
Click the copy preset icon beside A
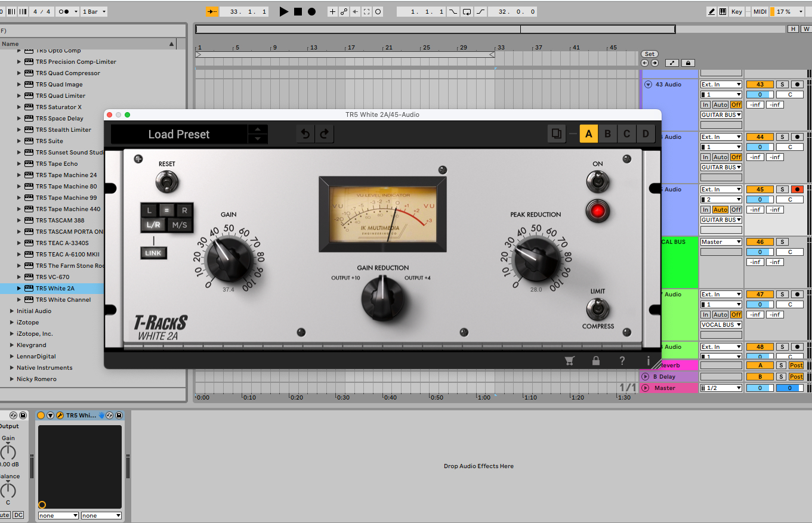556,134
